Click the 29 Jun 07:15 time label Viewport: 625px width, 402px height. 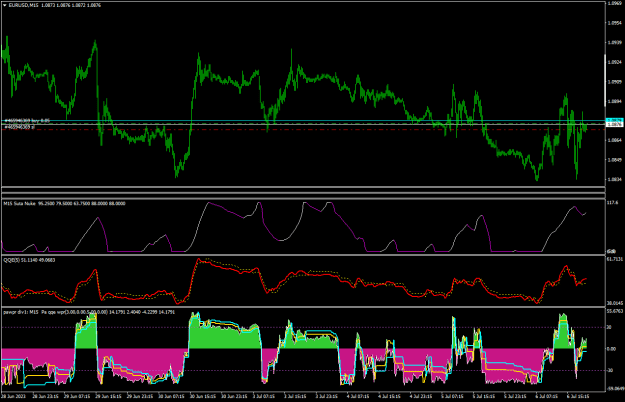[x=77, y=397]
